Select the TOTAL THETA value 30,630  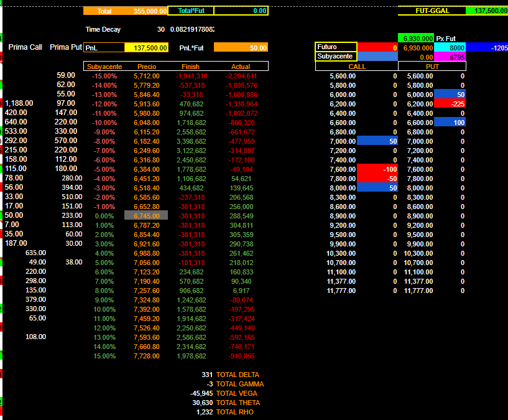click(x=203, y=403)
